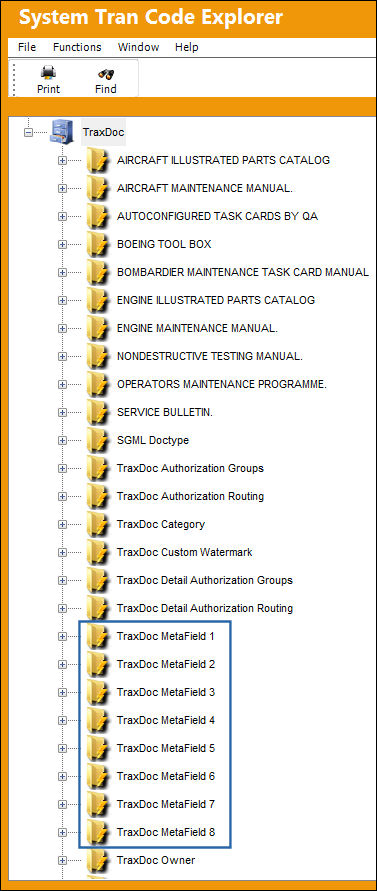Click the AIRCRAFT ILLUSTRATED PARTS CATALOG folder icon
Screen dimensions: 377x891
[x=98, y=160]
